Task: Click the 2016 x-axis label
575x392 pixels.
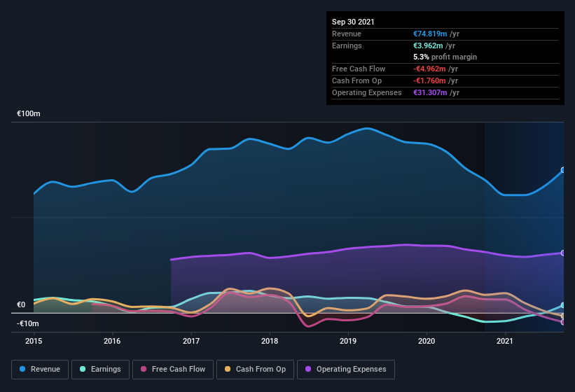Action: pyautogui.click(x=112, y=341)
